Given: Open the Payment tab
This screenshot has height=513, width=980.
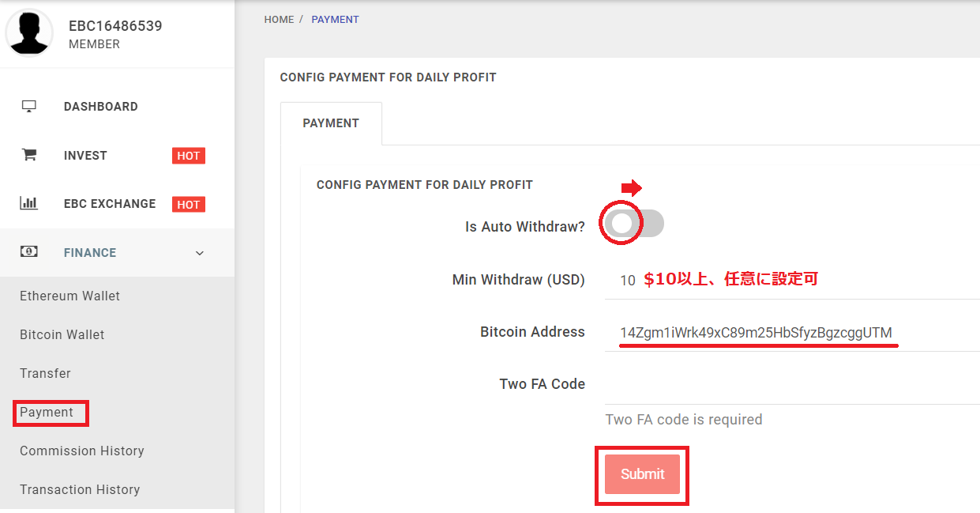Looking at the screenshot, I should pyautogui.click(x=331, y=123).
